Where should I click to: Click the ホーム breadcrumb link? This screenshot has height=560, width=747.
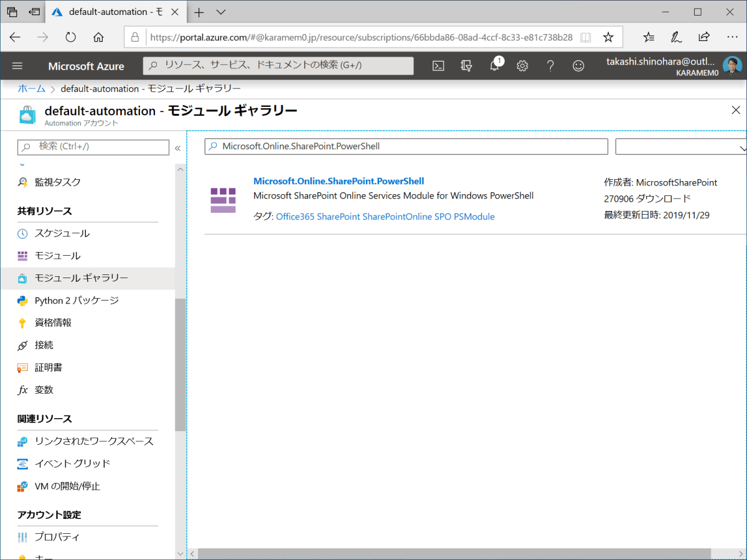click(31, 88)
